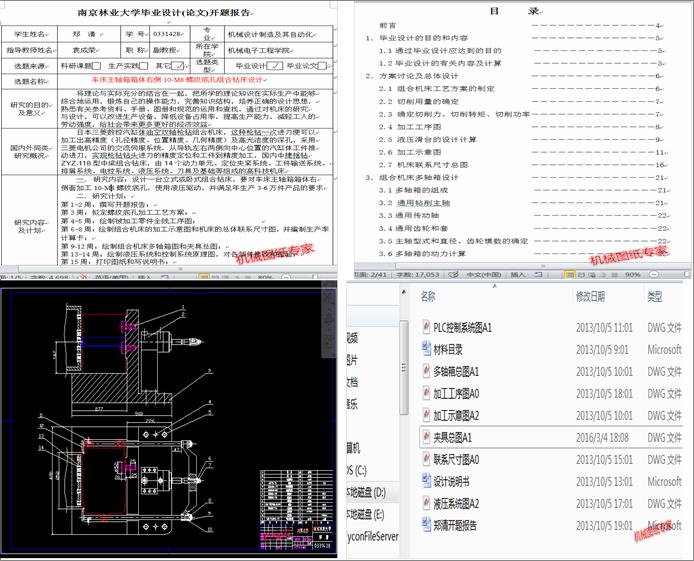The image size is (694, 561).
Task: Select the 加工示意图A2 DWG file icon
Action: click(x=426, y=415)
